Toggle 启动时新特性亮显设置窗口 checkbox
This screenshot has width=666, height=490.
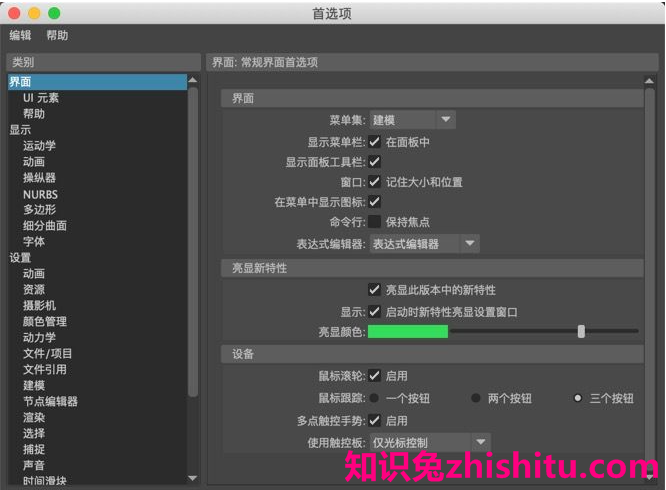tap(374, 312)
